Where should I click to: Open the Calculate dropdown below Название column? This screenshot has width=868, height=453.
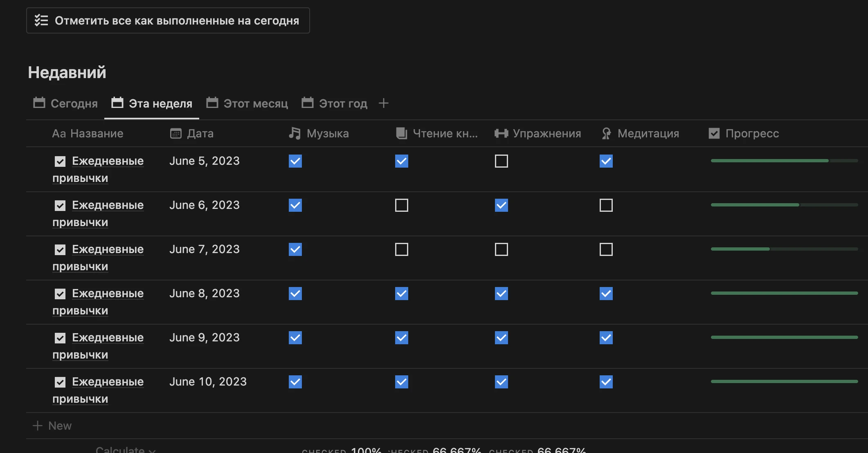[x=126, y=450]
